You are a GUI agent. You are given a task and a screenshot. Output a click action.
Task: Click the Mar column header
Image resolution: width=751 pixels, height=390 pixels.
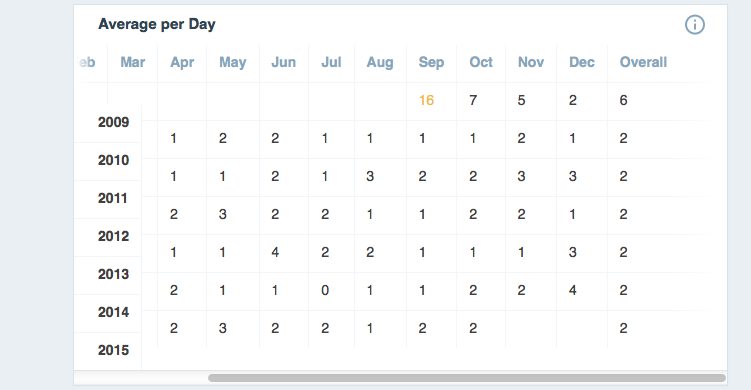[133, 62]
